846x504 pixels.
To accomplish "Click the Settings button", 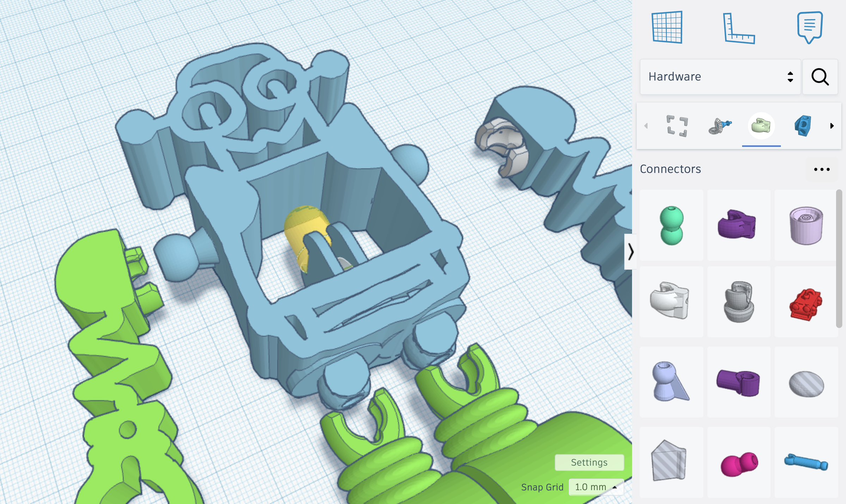I will tap(589, 462).
